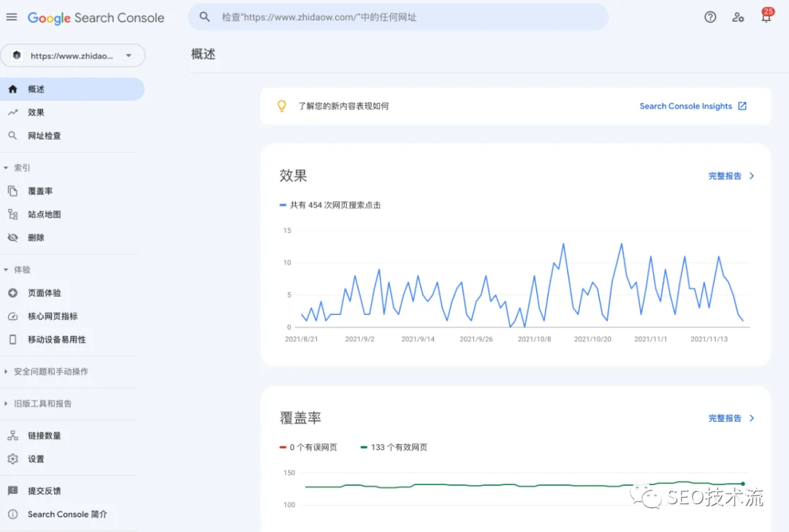Click the info icon beside Search Console 简介
789x532 pixels.
pos(12,514)
